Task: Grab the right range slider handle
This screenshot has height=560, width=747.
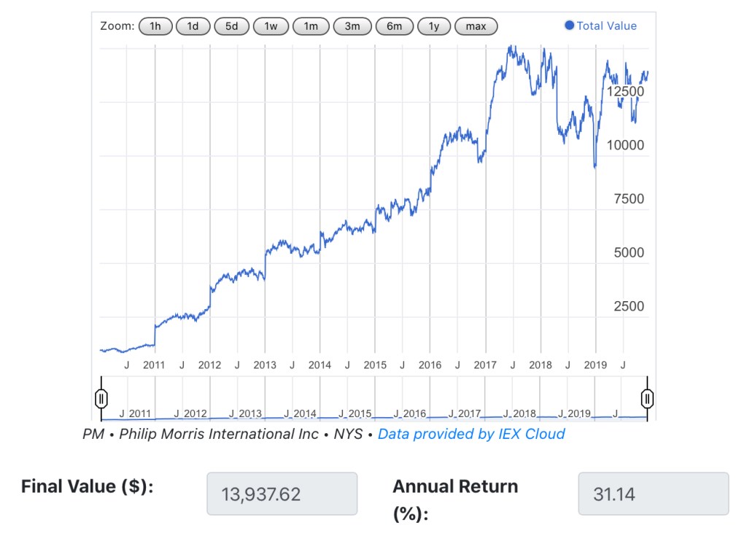Action: [x=647, y=398]
